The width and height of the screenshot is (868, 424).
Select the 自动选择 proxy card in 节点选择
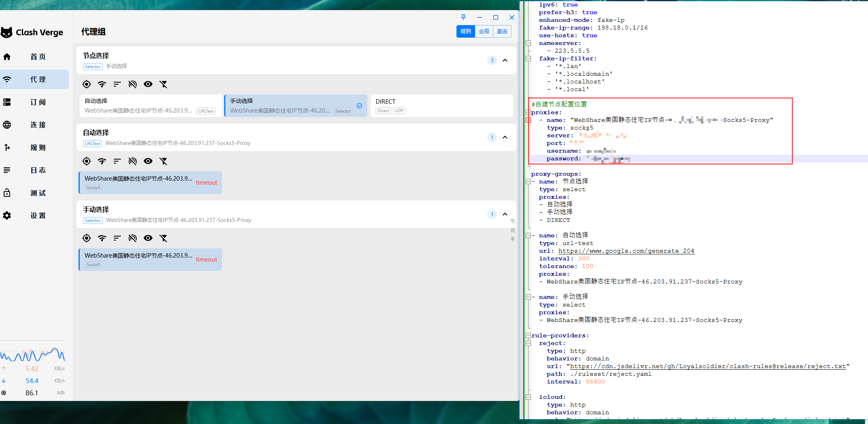(x=151, y=106)
